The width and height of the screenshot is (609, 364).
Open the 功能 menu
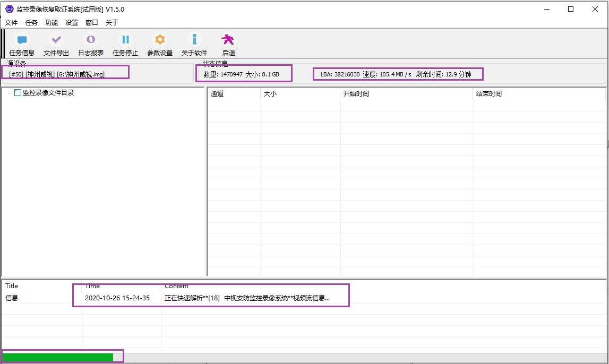click(52, 23)
